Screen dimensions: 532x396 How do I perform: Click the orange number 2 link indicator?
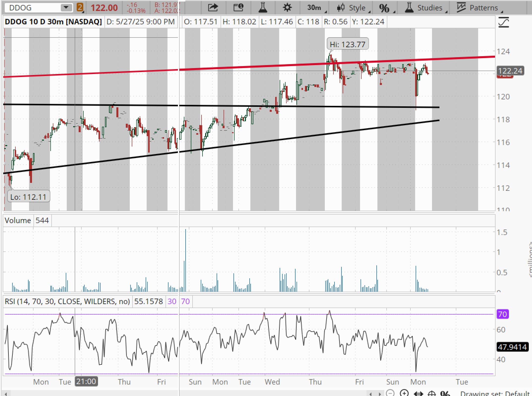point(80,7)
